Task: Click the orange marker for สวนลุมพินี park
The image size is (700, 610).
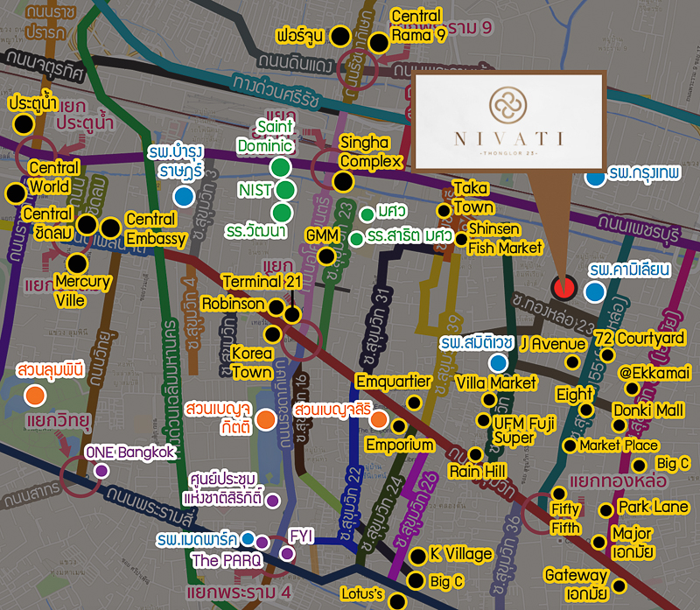Action: [36, 395]
